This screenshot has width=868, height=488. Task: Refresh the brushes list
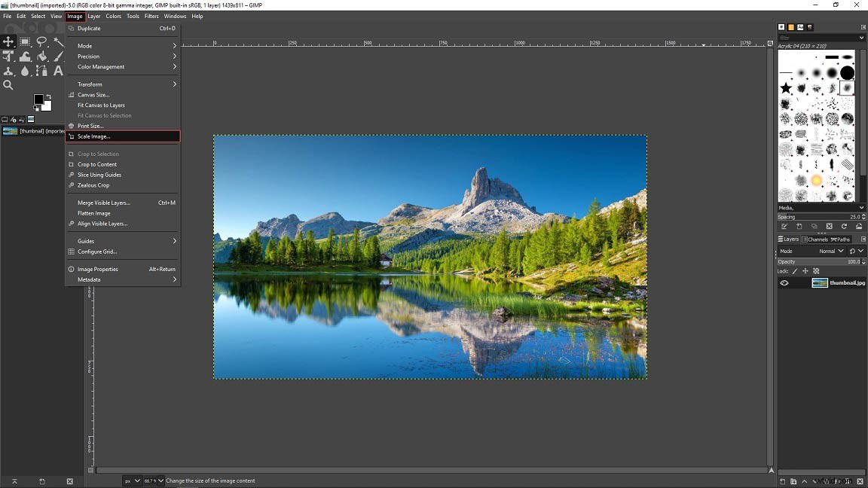click(843, 225)
